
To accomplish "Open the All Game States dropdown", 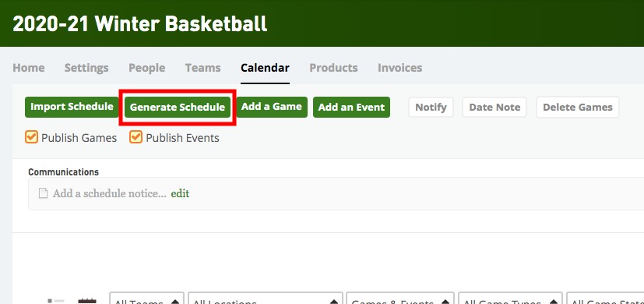I will tap(605, 299).
